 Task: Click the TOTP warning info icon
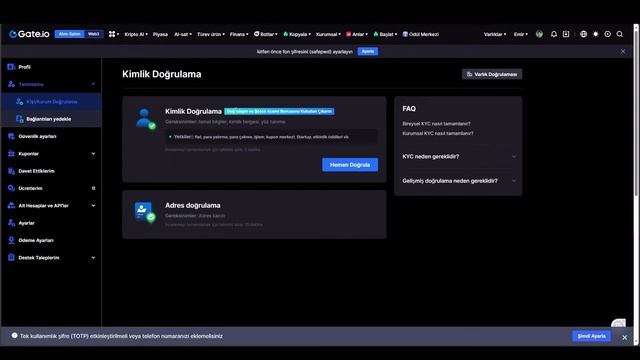[15, 336]
